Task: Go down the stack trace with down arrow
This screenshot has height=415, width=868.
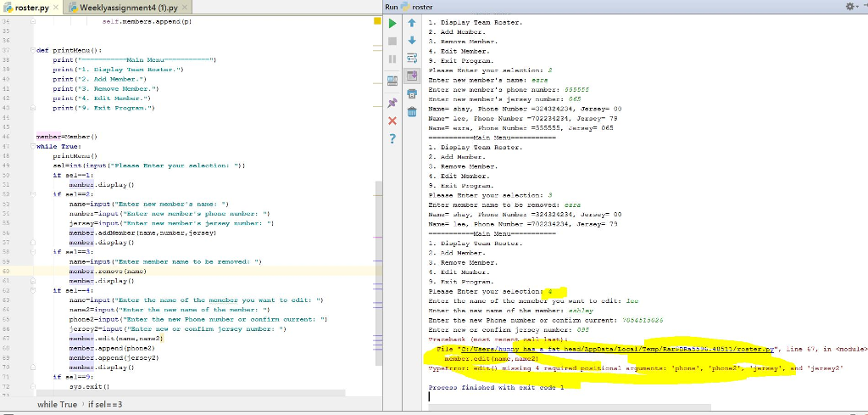Action: click(412, 40)
